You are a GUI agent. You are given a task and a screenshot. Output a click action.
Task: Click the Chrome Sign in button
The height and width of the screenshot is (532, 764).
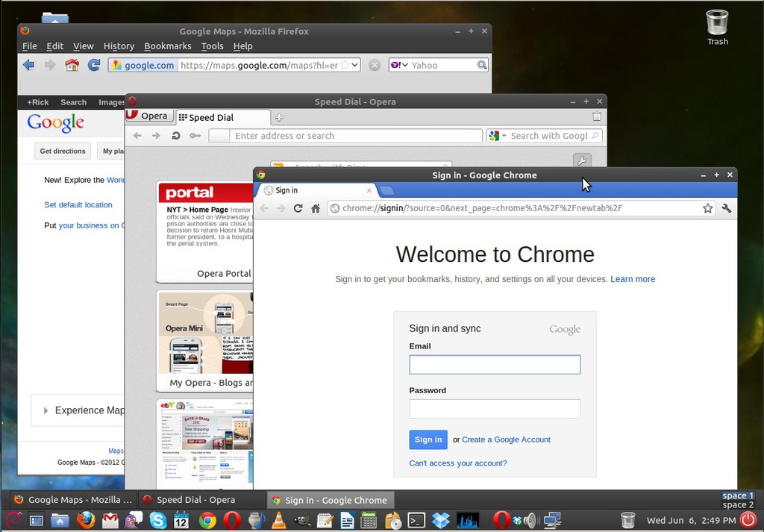[428, 439]
